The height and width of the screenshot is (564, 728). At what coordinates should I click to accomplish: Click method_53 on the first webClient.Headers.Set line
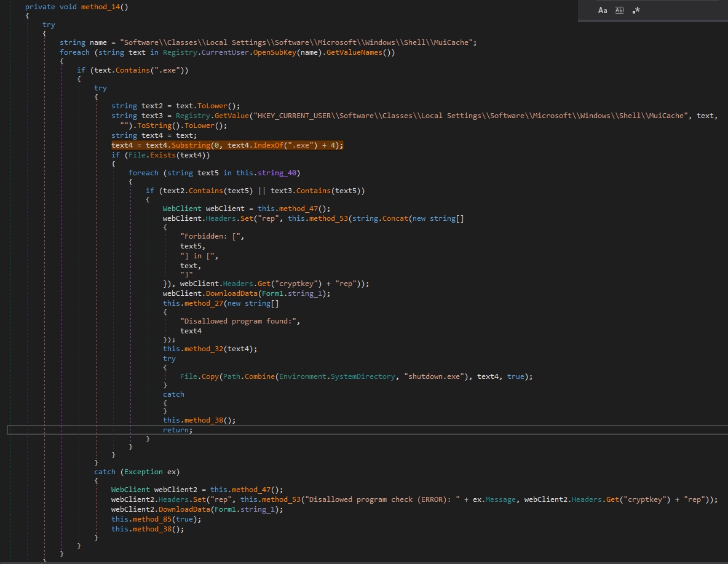[x=329, y=218]
